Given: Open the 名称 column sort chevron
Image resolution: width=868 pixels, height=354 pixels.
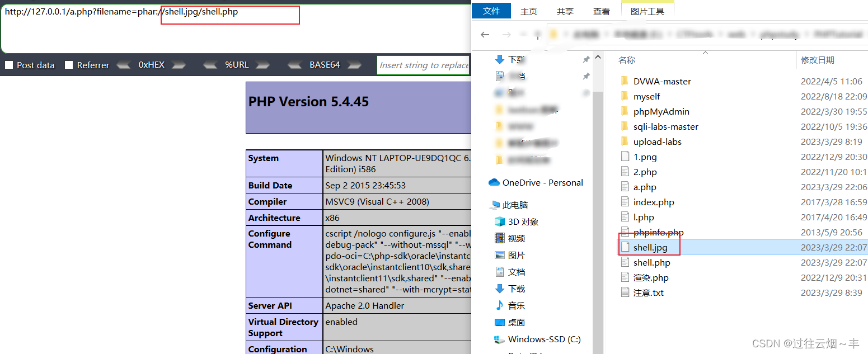Looking at the screenshot, I should 705,53.
